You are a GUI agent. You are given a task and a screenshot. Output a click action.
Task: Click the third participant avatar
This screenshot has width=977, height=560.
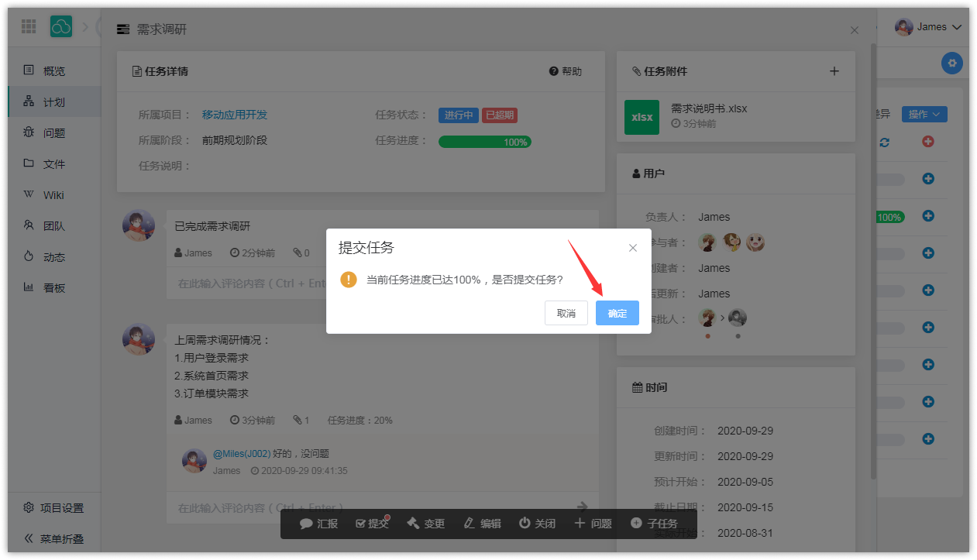tap(755, 242)
